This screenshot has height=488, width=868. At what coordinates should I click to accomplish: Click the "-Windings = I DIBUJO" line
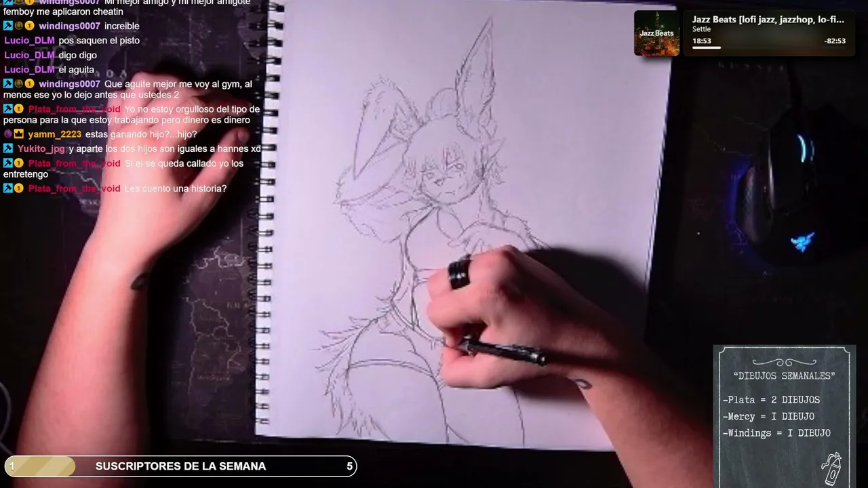pos(777,432)
